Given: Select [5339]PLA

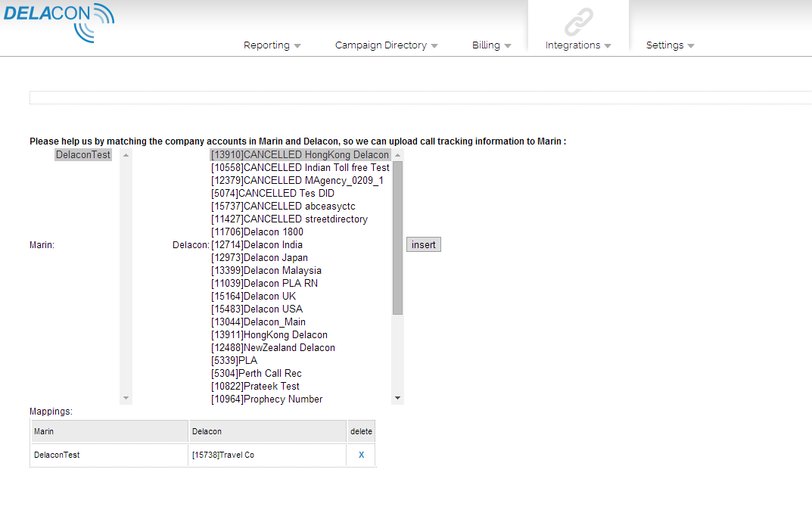Looking at the screenshot, I should point(300,361).
